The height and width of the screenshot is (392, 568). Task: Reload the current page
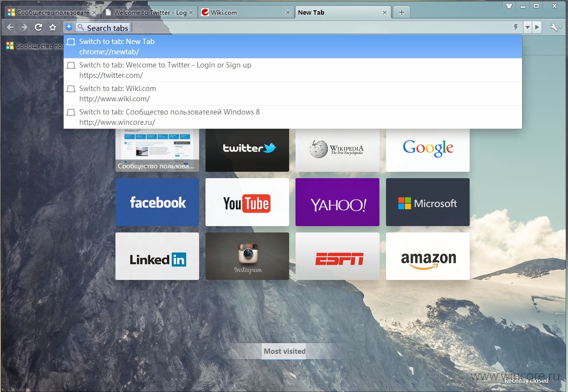(38, 27)
